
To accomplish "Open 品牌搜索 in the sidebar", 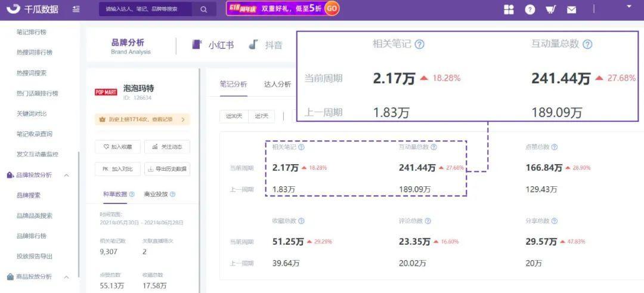I will pyautogui.click(x=29, y=195).
